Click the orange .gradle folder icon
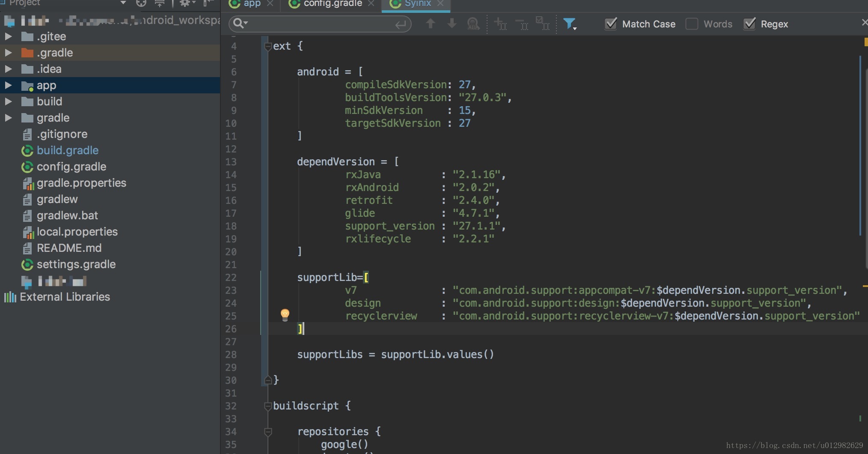This screenshot has width=868, height=454. coord(27,53)
